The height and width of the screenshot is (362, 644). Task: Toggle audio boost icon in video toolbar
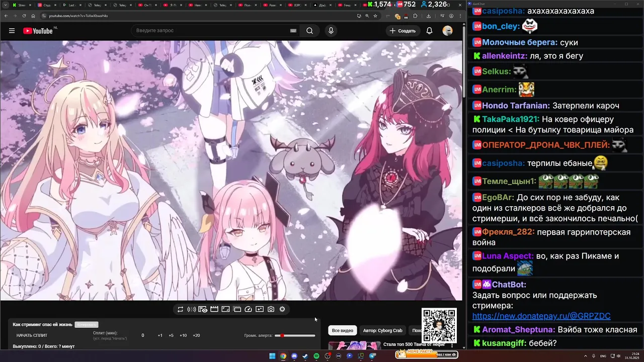[192, 309]
